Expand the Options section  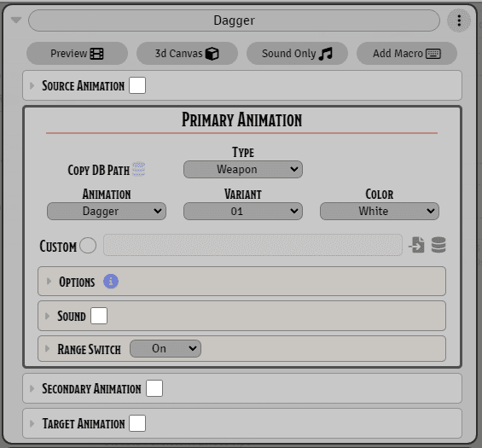coord(241,282)
